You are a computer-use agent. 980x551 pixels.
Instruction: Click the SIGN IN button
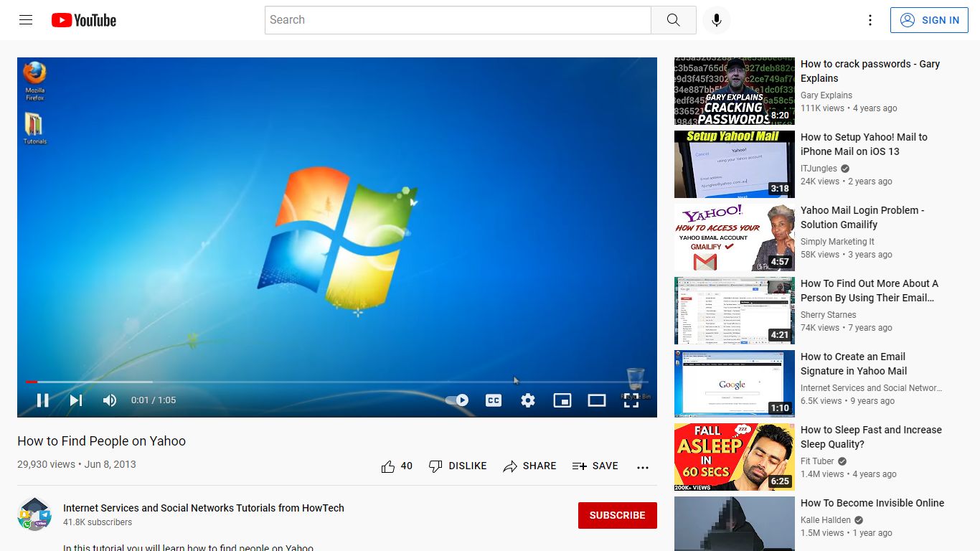(928, 20)
